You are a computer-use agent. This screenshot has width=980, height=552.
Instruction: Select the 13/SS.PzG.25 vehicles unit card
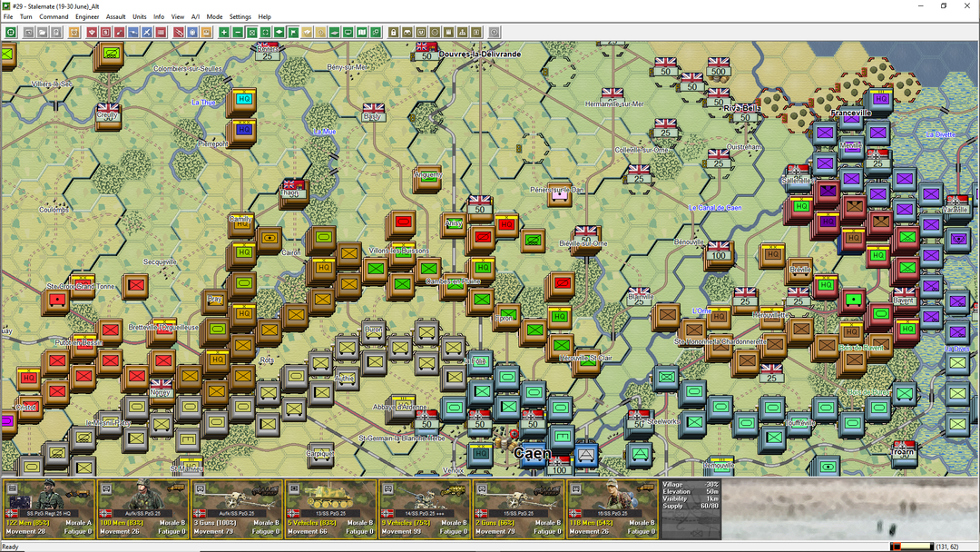tap(330, 508)
